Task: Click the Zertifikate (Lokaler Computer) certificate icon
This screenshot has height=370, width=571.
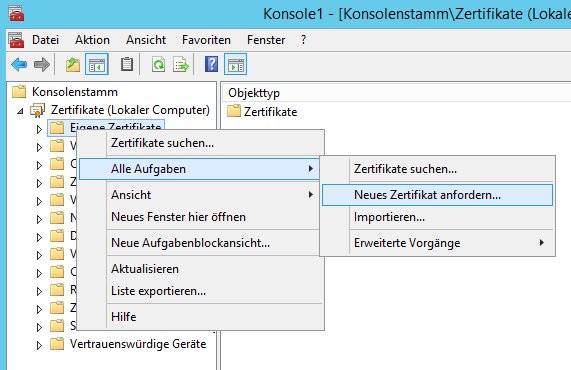Action: [x=38, y=110]
